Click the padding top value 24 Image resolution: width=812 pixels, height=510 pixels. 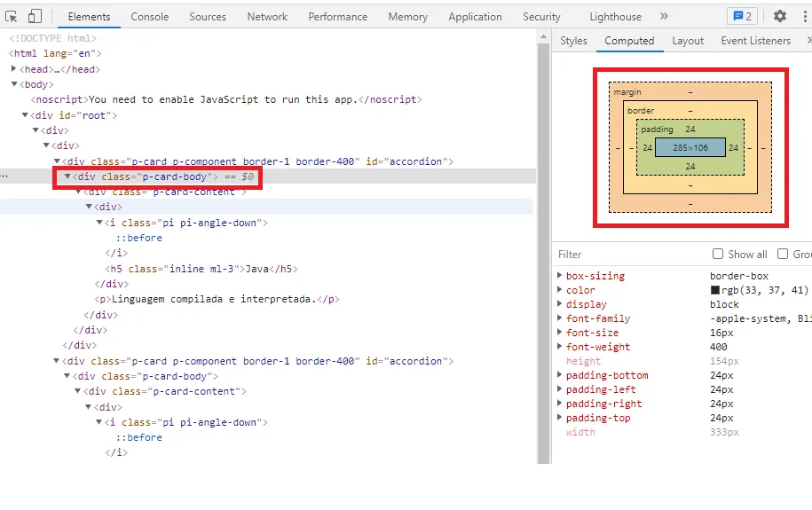click(x=690, y=129)
